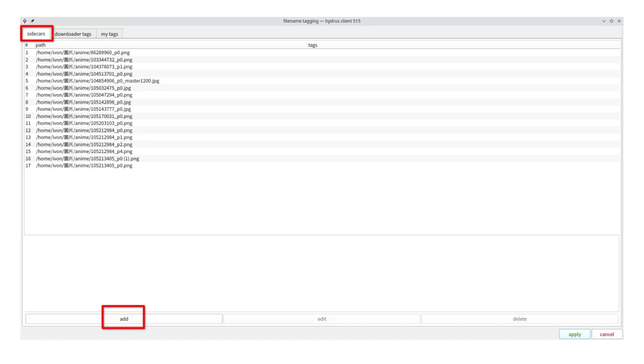Viewport: 644px width, 364px height.
Task: Select row 105143777_p0.jpg
Action: click(x=322, y=109)
